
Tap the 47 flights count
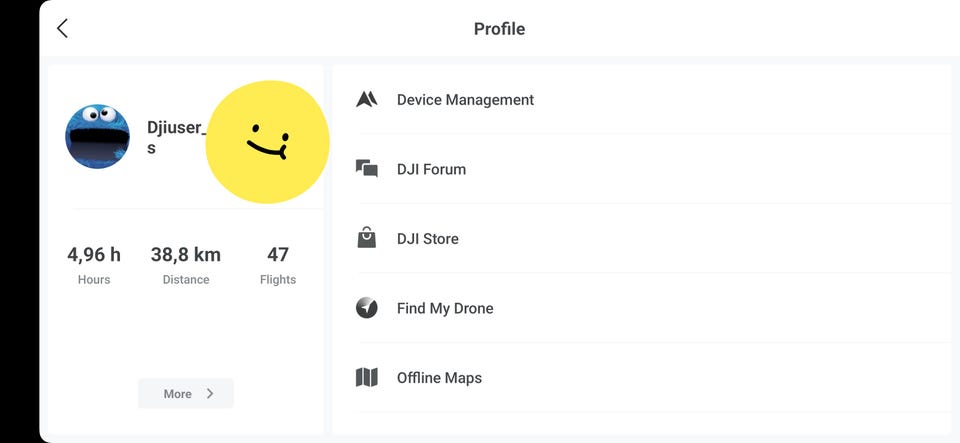[x=278, y=255]
